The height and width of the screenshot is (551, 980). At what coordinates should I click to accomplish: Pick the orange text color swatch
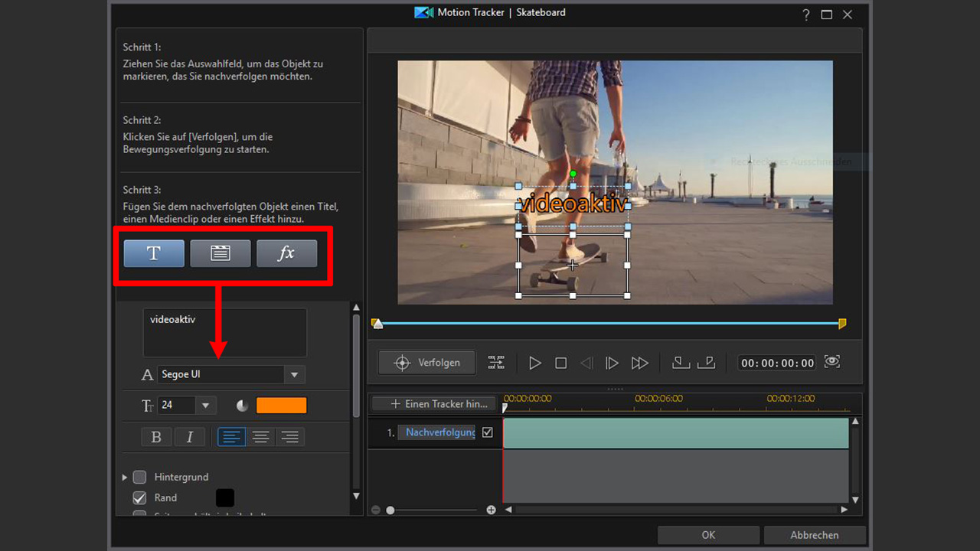281,406
